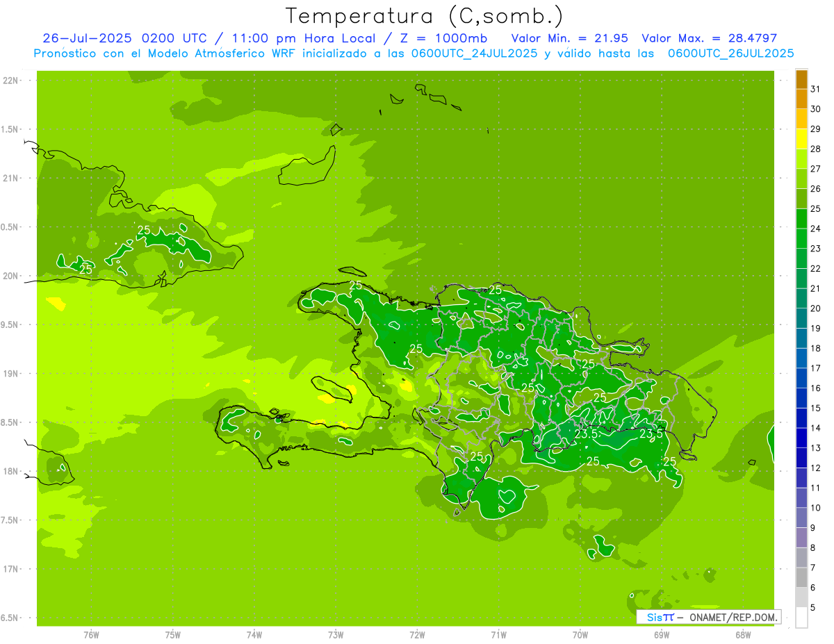Viewport: 834px width, 644px height.
Task: Click the 74W longitude axis label
Action: (254, 635)
